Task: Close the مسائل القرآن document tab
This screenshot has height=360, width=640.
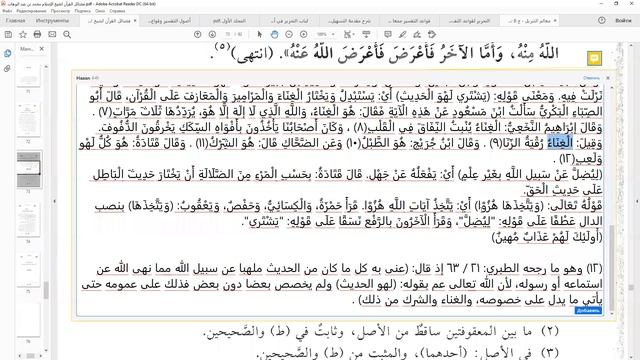Action: point(135,21)
